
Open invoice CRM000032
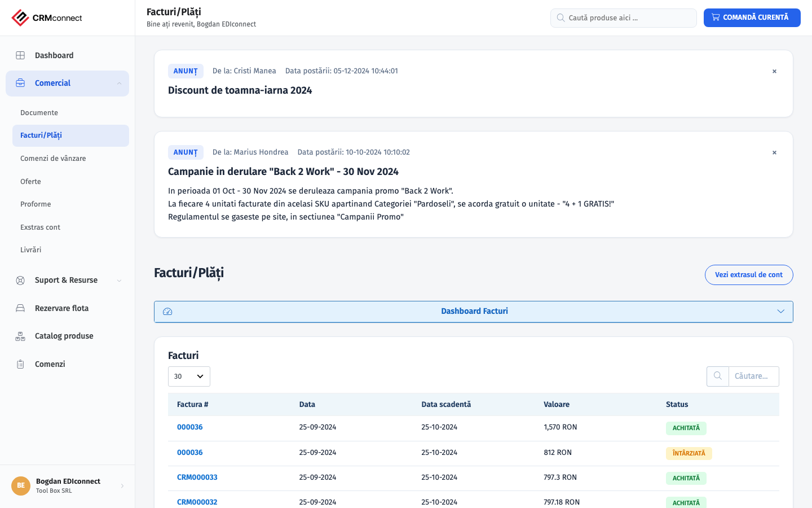pyautogui.click(x=197, y=502)
